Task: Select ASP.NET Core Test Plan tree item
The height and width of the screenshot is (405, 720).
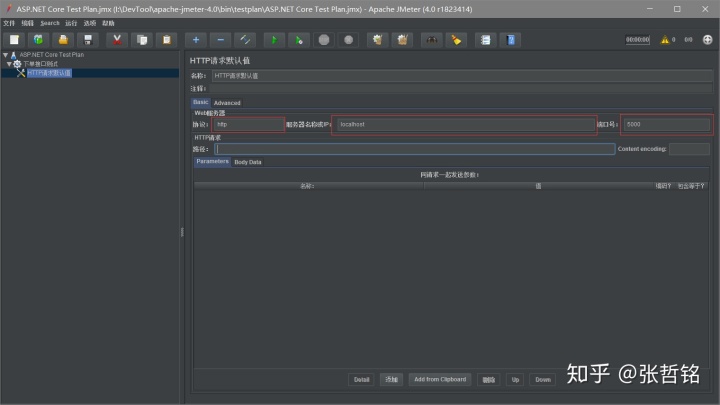Action: pos(51,55)
